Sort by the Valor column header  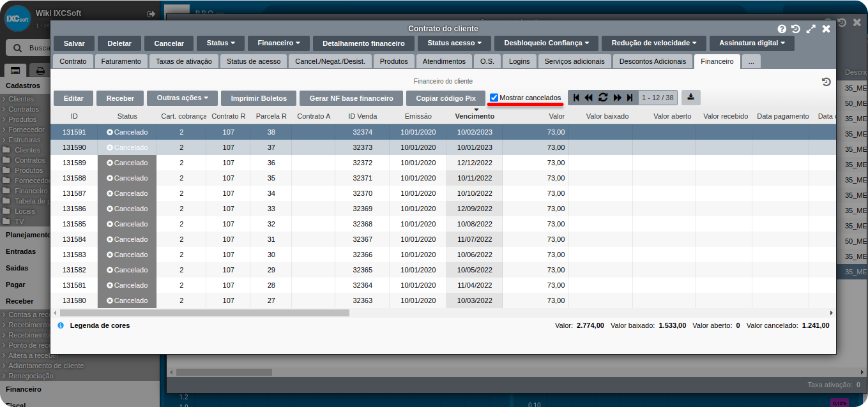click(x=557, y=116)
